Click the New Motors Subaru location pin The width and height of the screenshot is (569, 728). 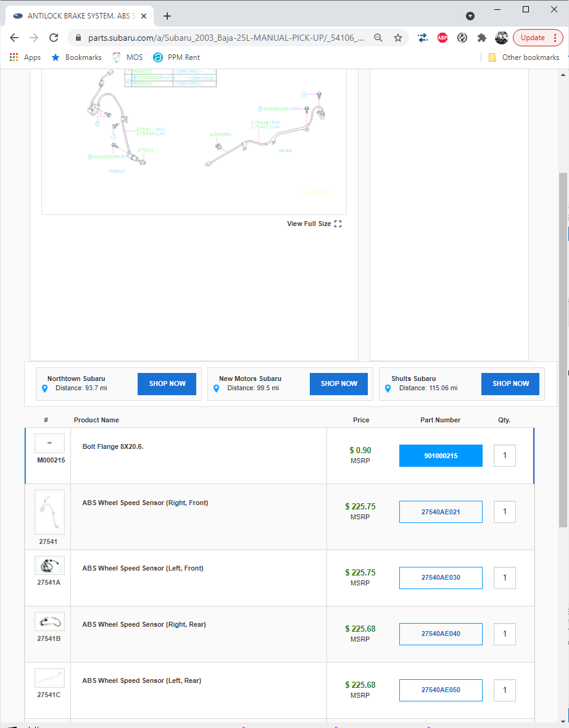click(x=216, y=388)
